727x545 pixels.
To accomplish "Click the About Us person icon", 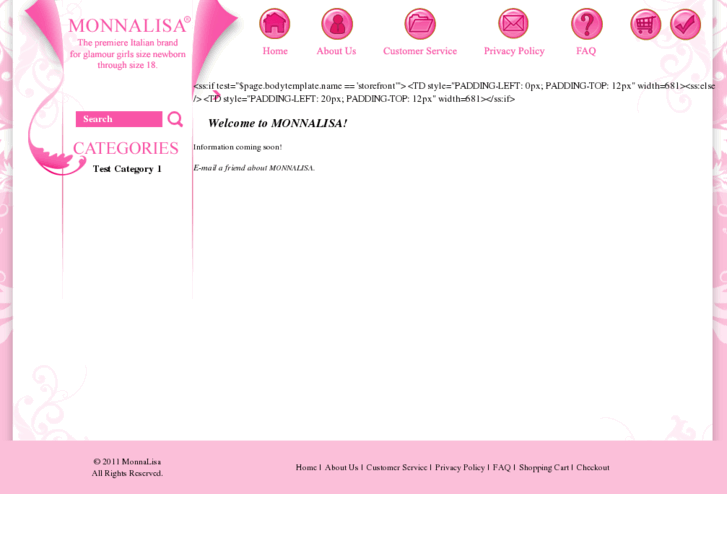I will coord(337,24).
